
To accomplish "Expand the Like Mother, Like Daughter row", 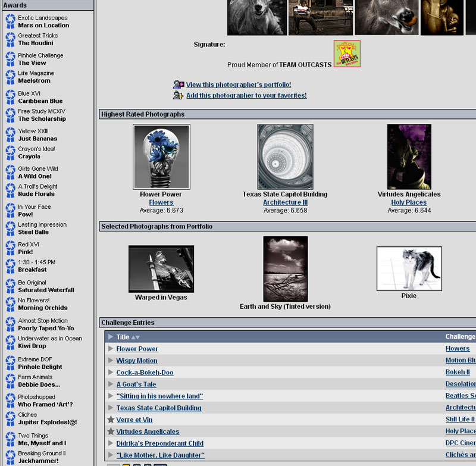I will pyautogui.click(x=111, y=455).
